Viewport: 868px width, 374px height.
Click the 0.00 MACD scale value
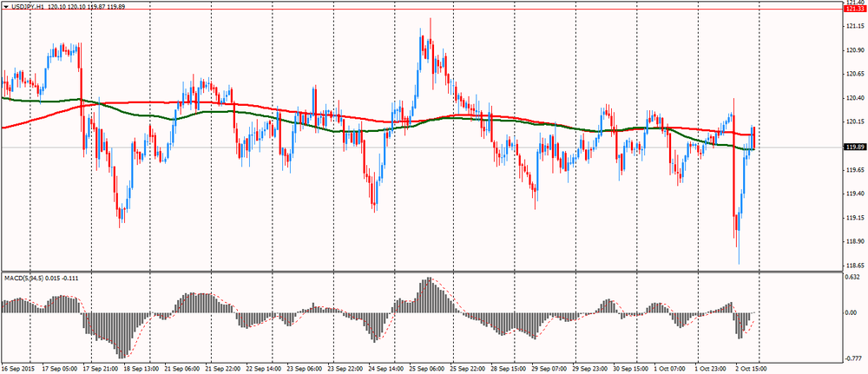click(x=849, y=312)
